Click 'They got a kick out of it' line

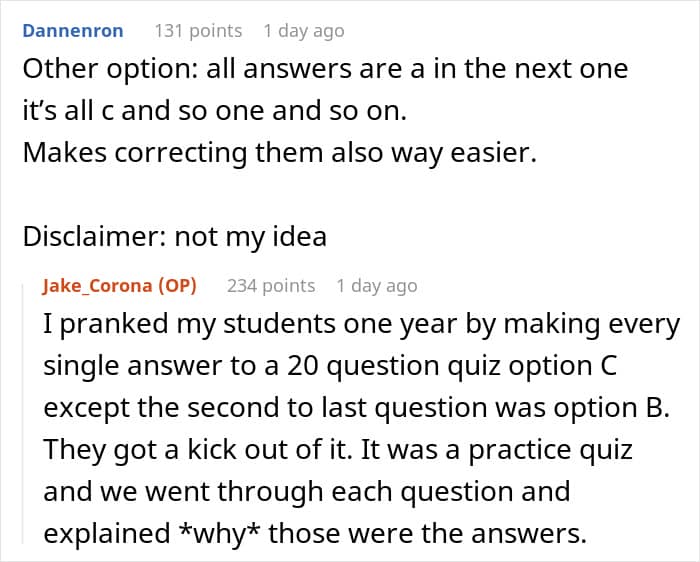(x=338, y=450)
